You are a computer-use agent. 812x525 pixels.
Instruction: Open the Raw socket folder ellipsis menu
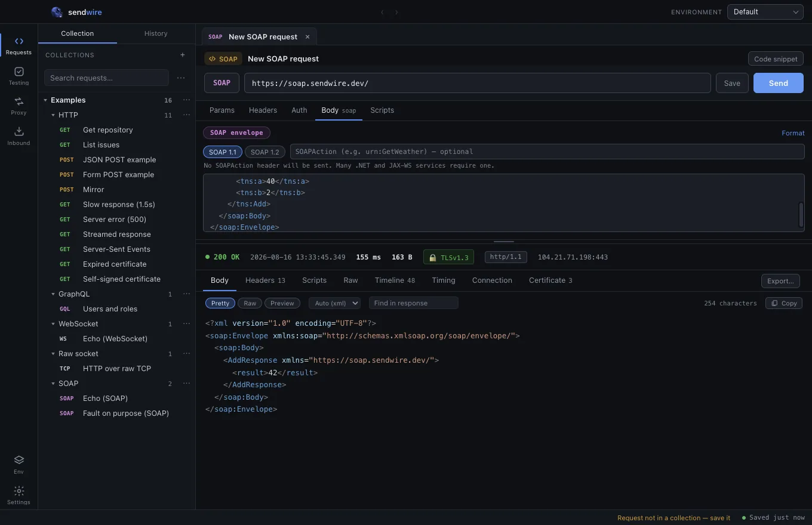point(187,354)
